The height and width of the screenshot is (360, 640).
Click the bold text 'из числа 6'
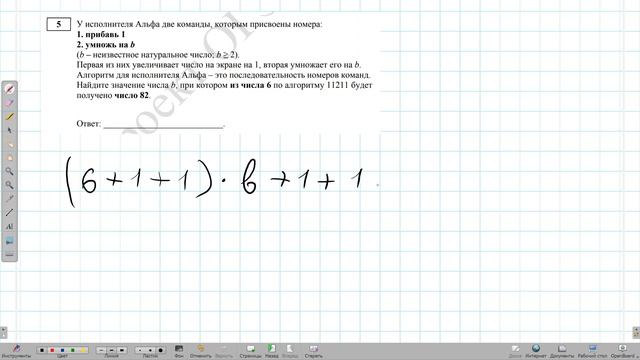[x=250, y=85]
